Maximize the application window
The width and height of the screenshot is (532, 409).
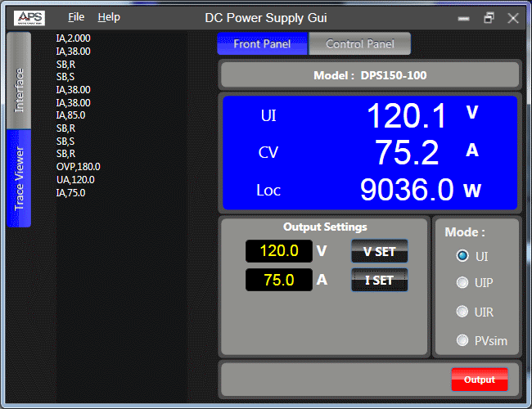(489, 18)
